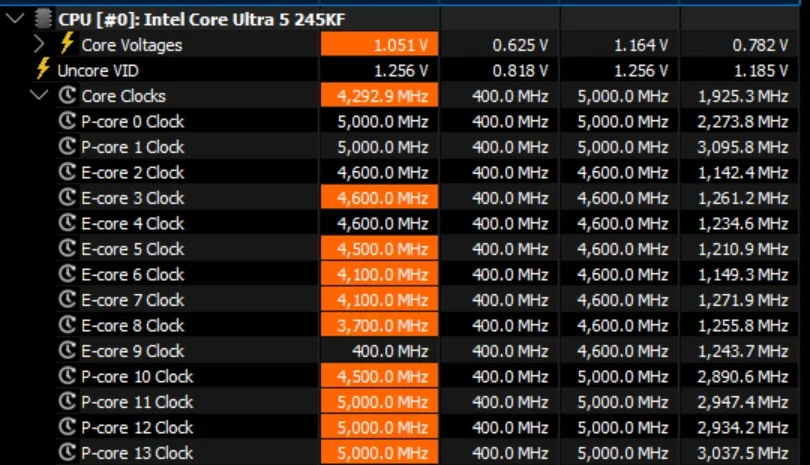Viewport: 810px width, 465px height.
Task: Click the 3,095.8 MHz average for P-core 1
Action: pyautogui.click(x=744, y=147)
